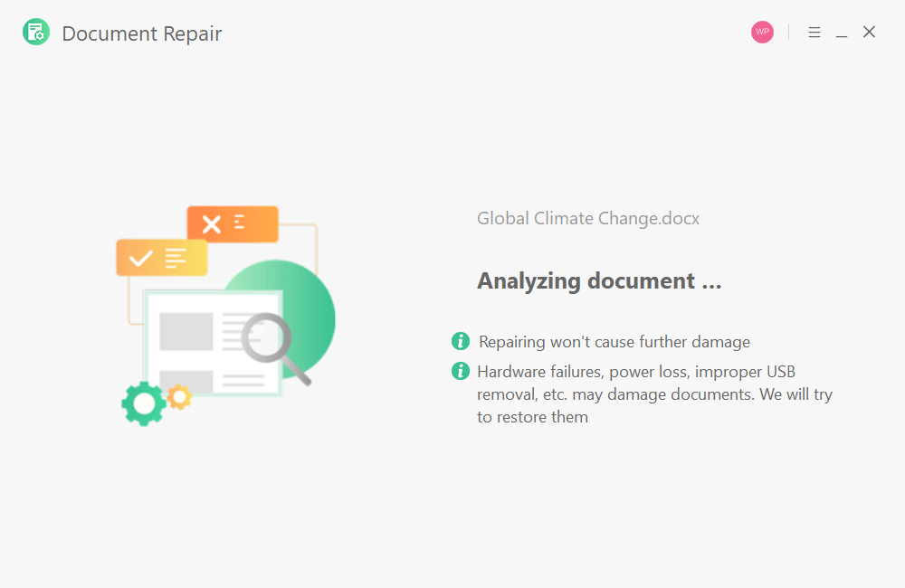Click "Repairing won't cause further damage" text
The width and height of the screenshot is (905, 588).
point(614,342)
